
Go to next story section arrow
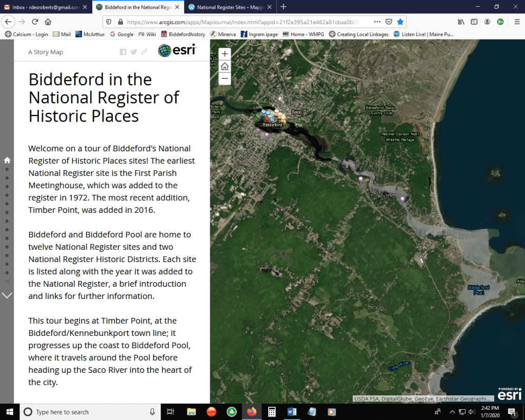pos(7,295)
